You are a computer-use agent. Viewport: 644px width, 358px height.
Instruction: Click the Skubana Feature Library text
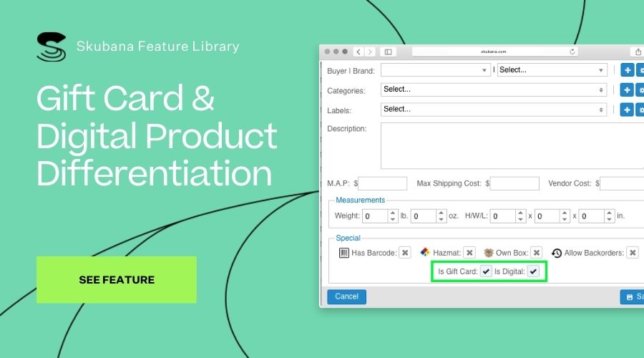[x=157, y=46]
